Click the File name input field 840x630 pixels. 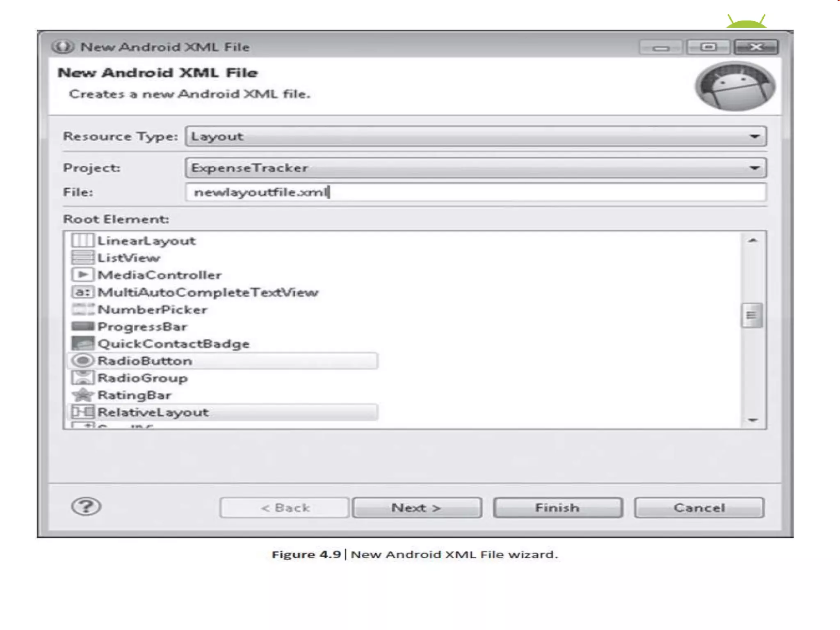(475, 192)
